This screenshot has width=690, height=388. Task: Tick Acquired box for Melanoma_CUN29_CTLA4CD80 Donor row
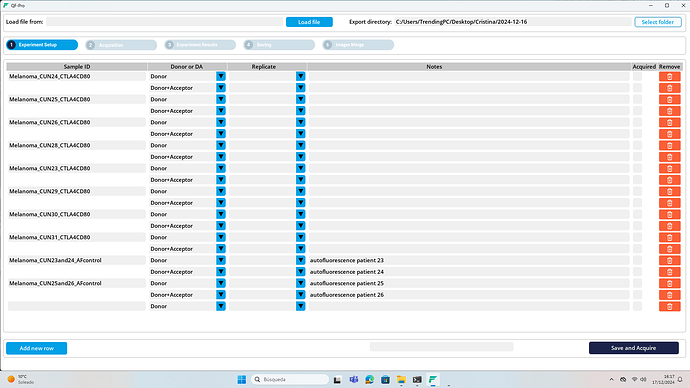coord(637,191)
